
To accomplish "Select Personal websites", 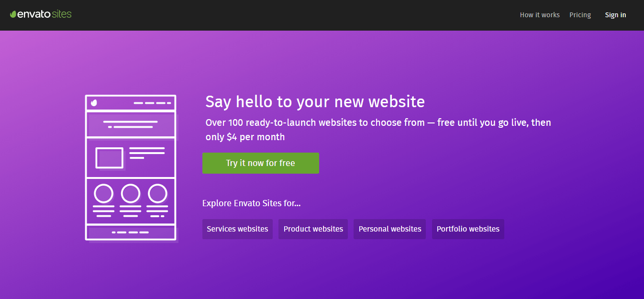I will (x=389, y=229).
